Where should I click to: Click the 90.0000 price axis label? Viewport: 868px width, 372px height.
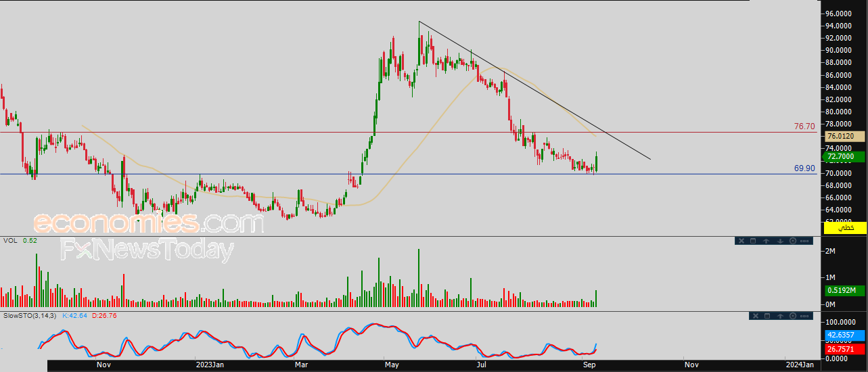[837, 51]
